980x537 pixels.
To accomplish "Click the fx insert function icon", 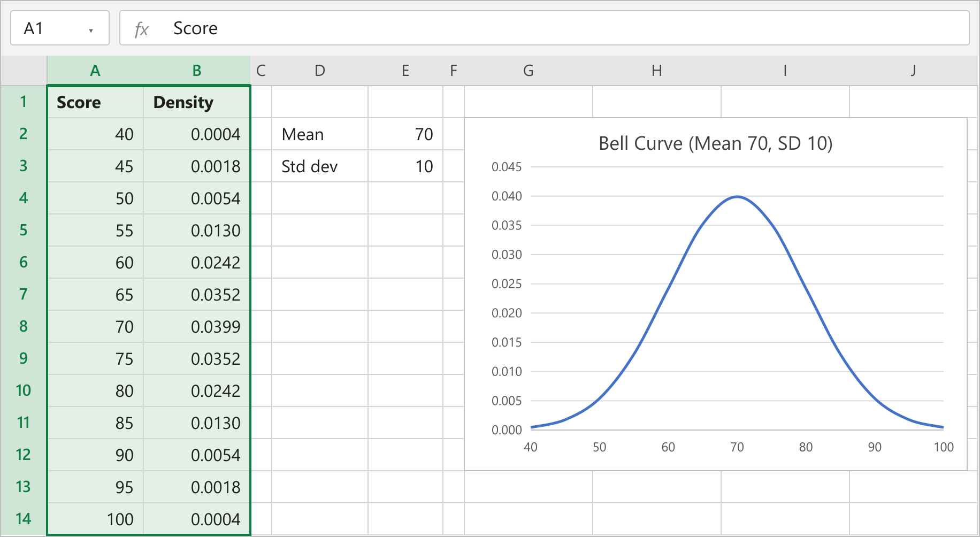I will point(141,29).
